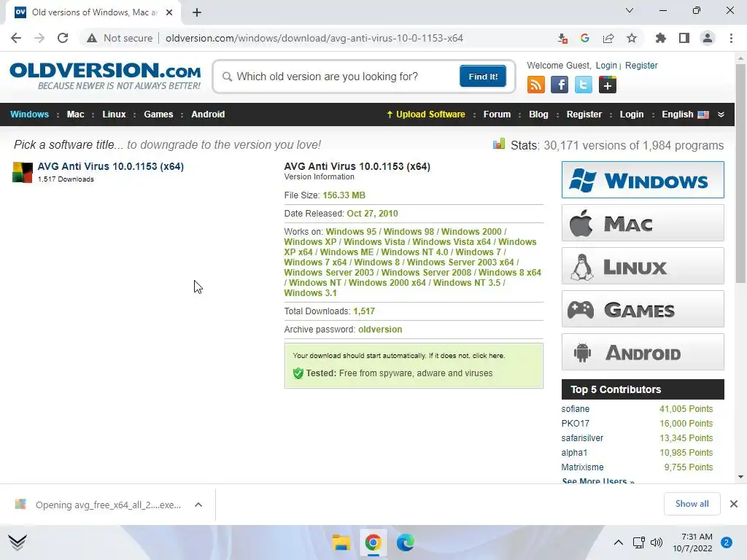Click the browser forward arrow
Viewport: 747px width, 560px height.
click(39, 38)
